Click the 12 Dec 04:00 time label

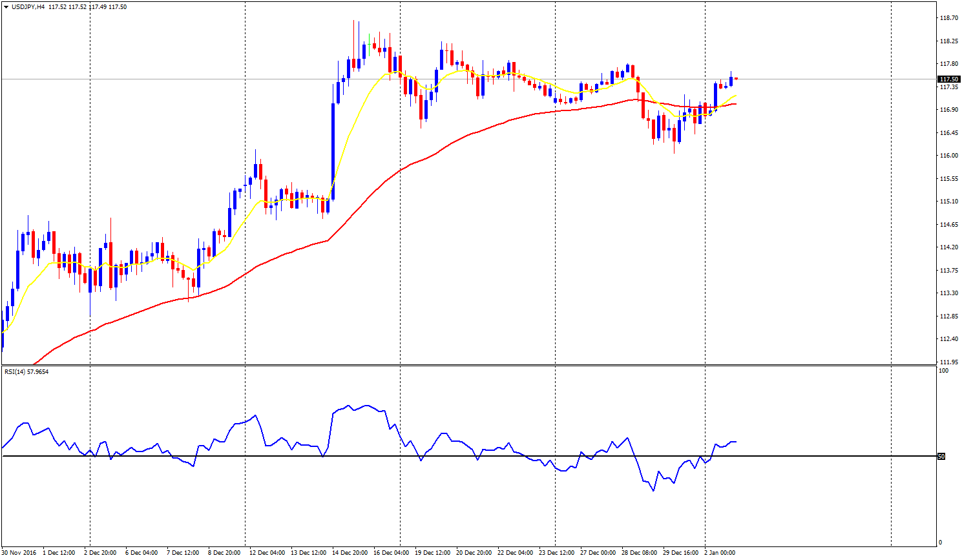pos(267,553)
